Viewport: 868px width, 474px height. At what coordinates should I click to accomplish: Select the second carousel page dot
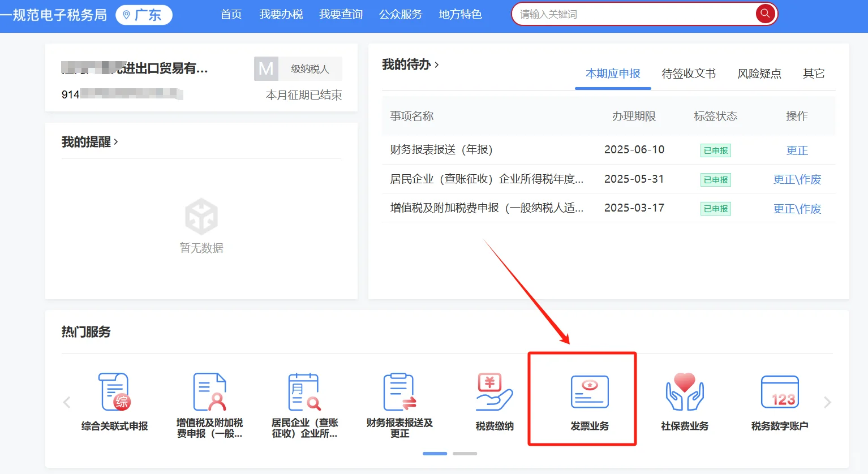465,453
